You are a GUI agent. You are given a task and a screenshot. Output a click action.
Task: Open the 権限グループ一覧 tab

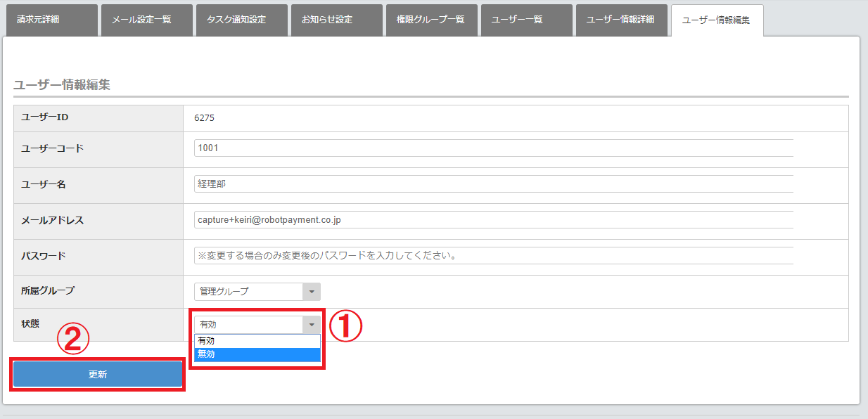pos(430,20)
